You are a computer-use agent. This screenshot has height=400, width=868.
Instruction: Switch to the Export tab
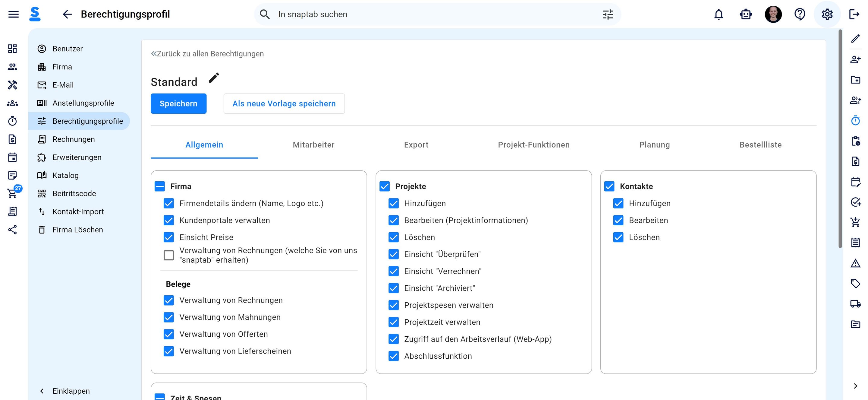click(x=416, y=145)
